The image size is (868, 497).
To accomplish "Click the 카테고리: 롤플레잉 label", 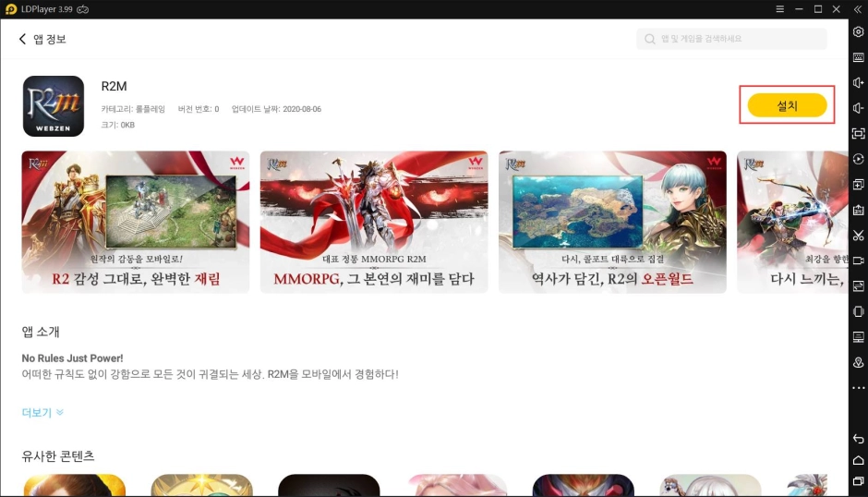I will (133, 109).
